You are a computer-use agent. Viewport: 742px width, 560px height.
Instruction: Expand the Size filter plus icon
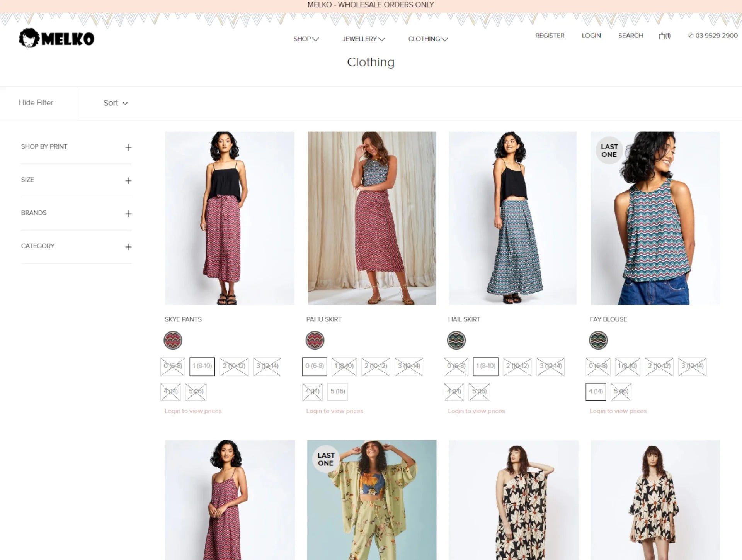coord(128,181)
